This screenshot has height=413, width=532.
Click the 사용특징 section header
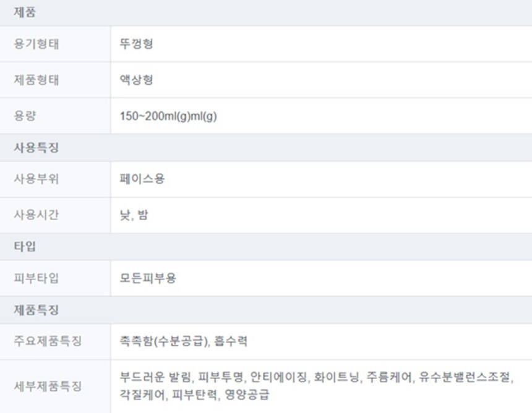pyautogui.click(x=36, y=148)
